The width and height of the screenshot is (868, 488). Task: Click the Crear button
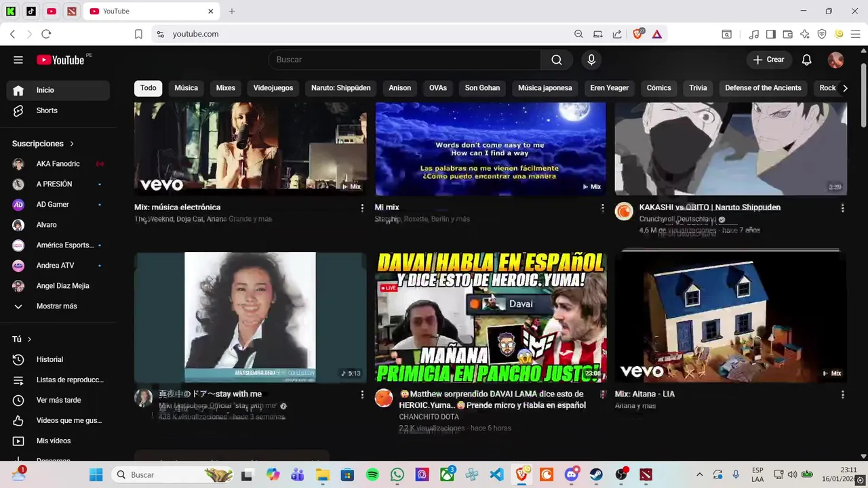[768, 60]
